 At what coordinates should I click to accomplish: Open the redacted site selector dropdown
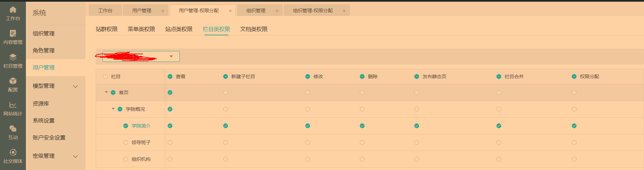[171, 56]
